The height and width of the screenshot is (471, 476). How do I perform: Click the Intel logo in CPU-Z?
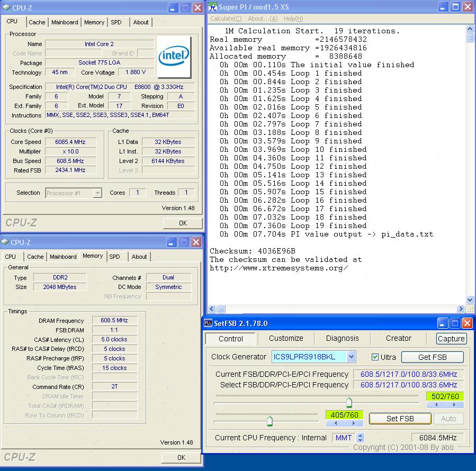(x=174, y=57)
